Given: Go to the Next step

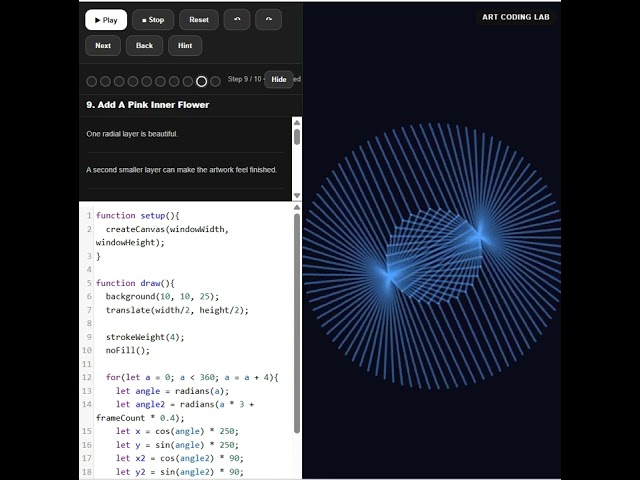Looking at the screenshot, I should point(103,46).
